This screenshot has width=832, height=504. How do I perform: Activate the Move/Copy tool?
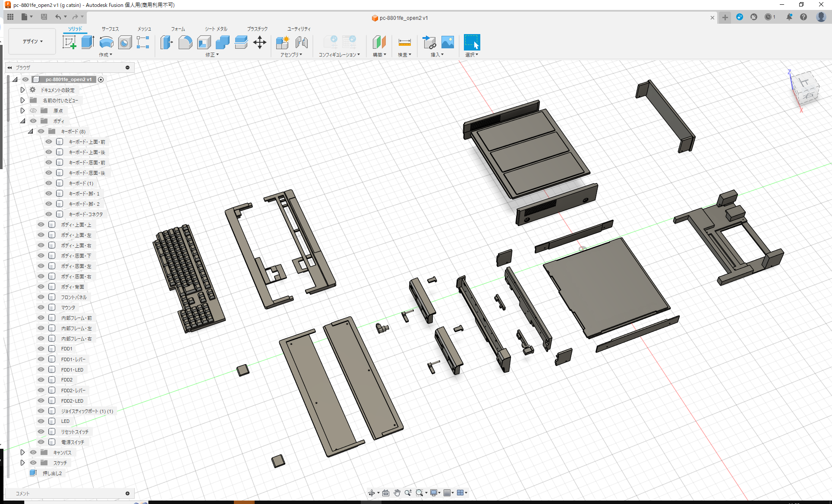[260, 43]
